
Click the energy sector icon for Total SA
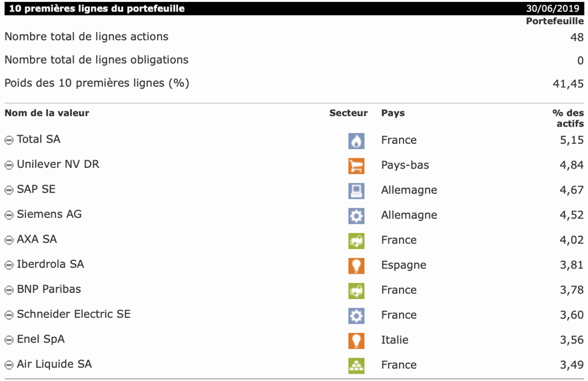point(356,141)
